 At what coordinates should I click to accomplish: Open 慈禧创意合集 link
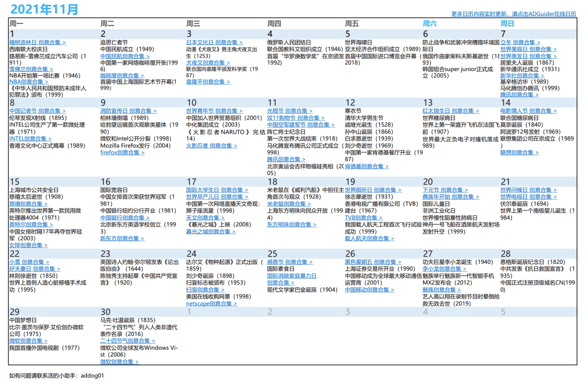(29, 204)
